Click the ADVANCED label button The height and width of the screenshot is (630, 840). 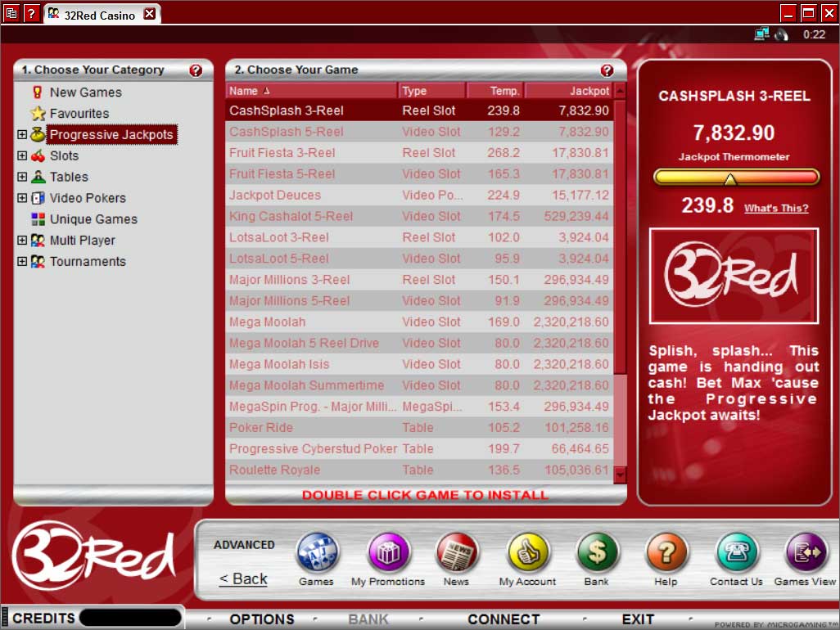pyautogui.click(x=244, y=544)
